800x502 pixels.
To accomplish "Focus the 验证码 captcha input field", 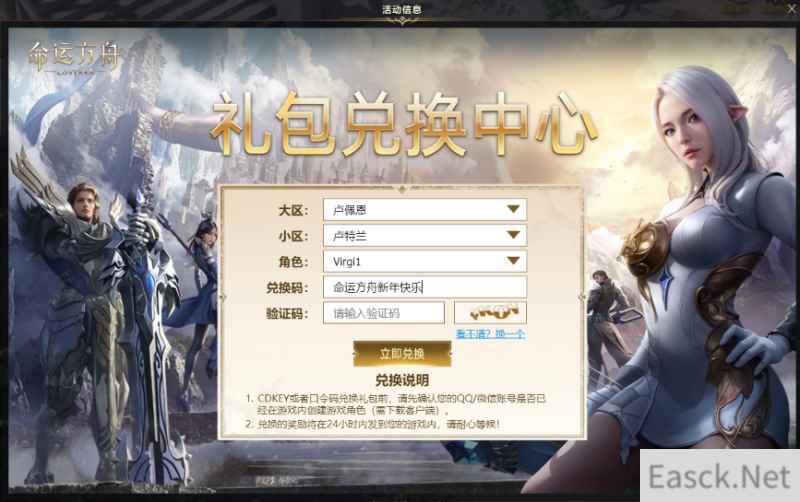I will point(384,313).
